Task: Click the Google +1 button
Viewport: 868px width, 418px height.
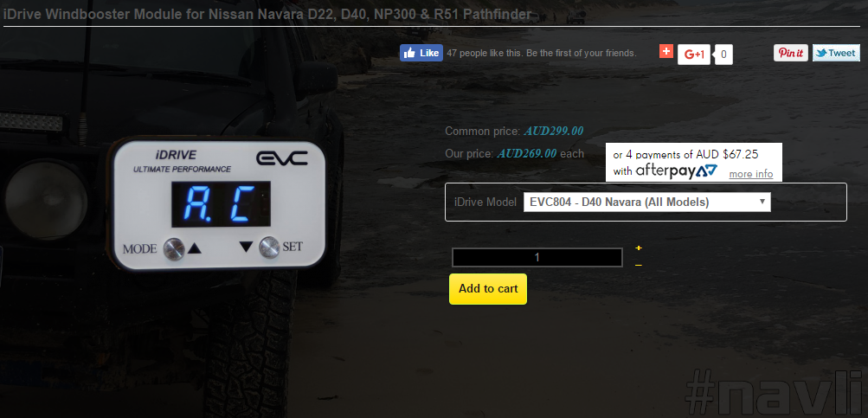Action: click(x=694, y=55)
